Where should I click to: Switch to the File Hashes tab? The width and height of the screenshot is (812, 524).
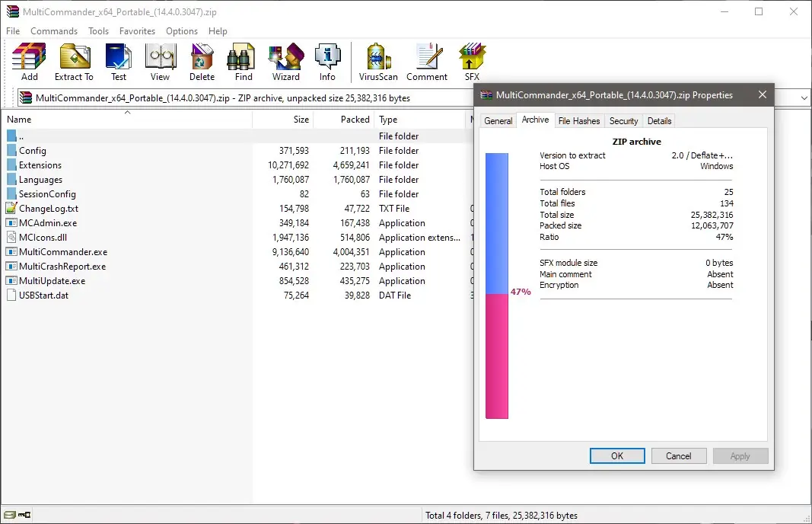(579, 121)
